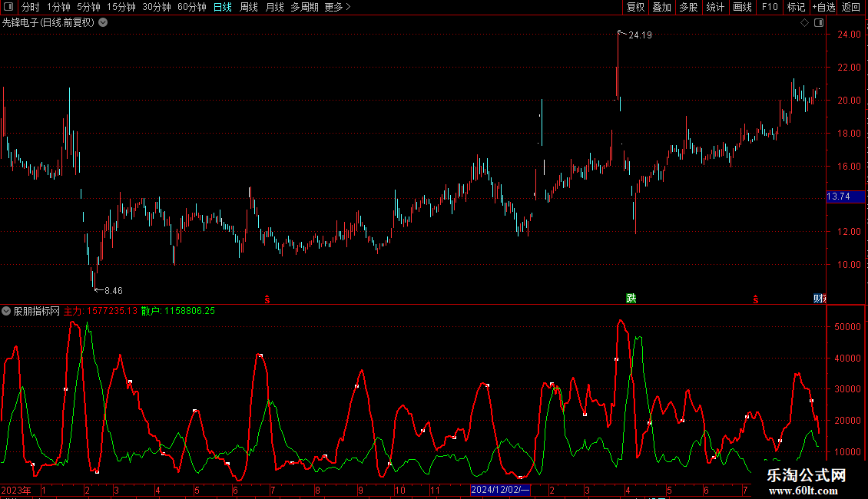The image size is (868, 499).
Task: Click the 22.00 price axis label
Action: [x=849, y=68]
